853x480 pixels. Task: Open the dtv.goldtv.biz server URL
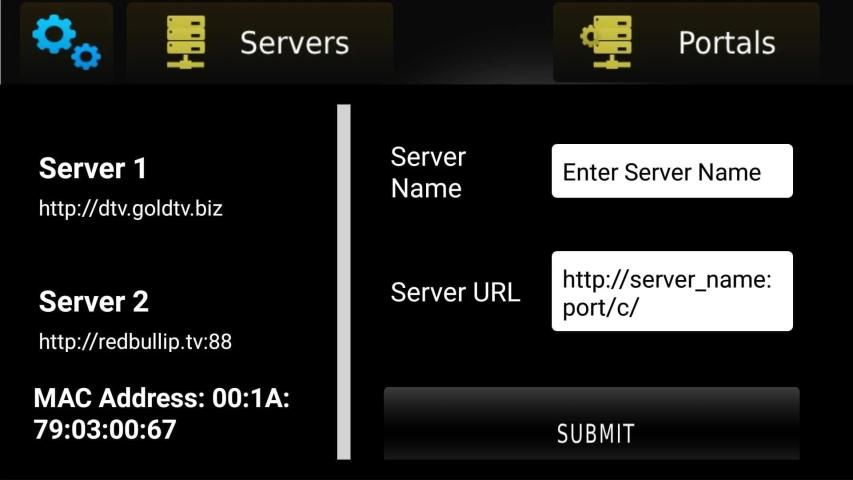coord(131,208)
